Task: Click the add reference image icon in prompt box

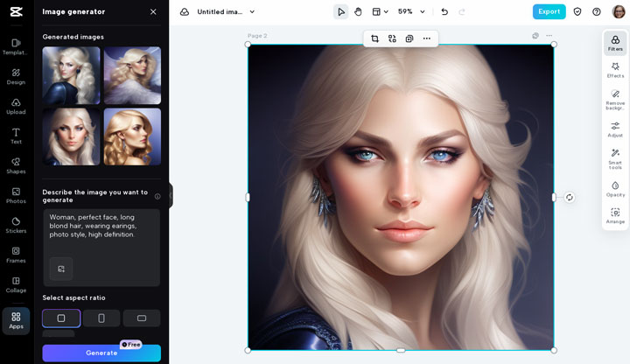Action: point(61,269)
